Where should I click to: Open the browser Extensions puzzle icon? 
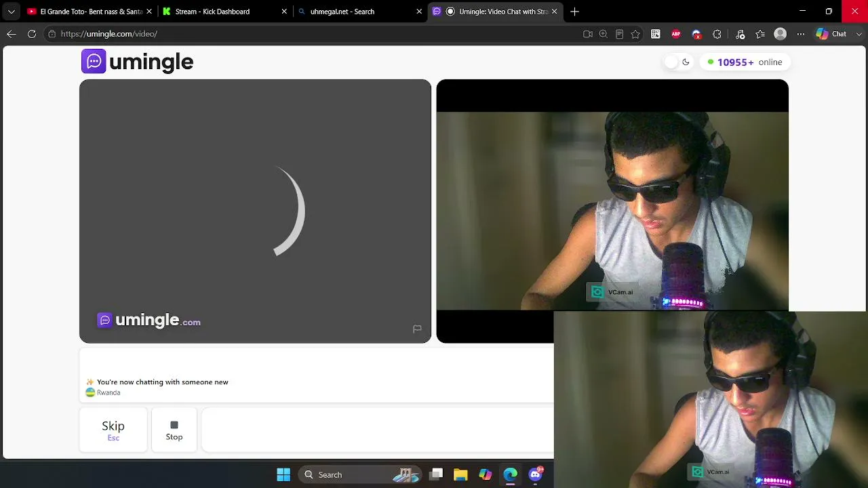[x=717, y=34]
